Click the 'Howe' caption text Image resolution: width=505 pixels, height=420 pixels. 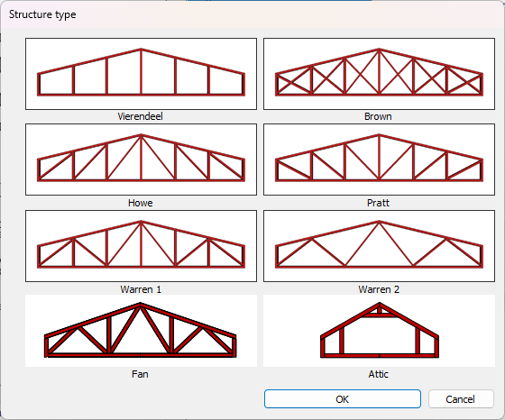point(140,203)
